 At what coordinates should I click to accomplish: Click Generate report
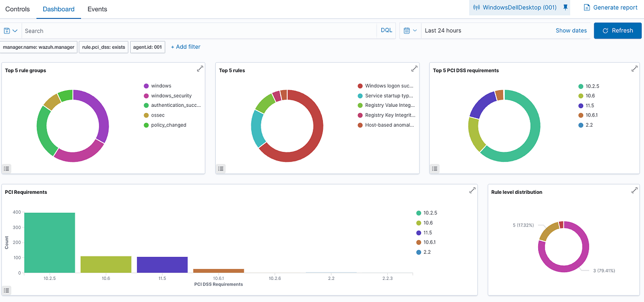click(x=610, y=7)
